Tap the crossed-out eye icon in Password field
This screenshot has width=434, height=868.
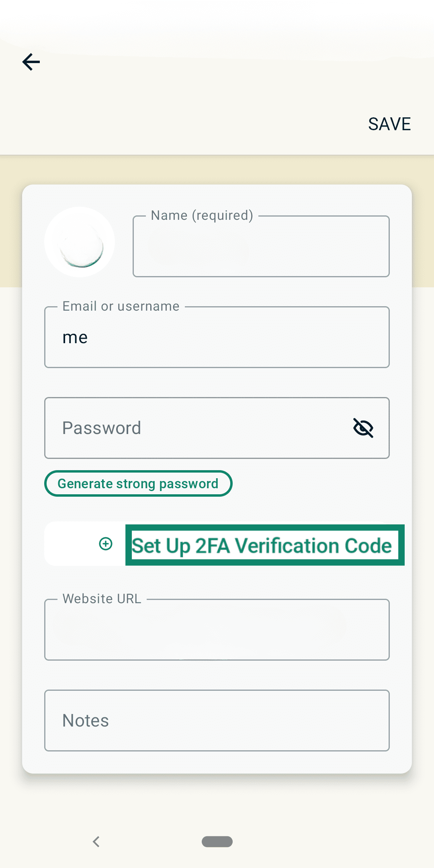tap(363, 428)
